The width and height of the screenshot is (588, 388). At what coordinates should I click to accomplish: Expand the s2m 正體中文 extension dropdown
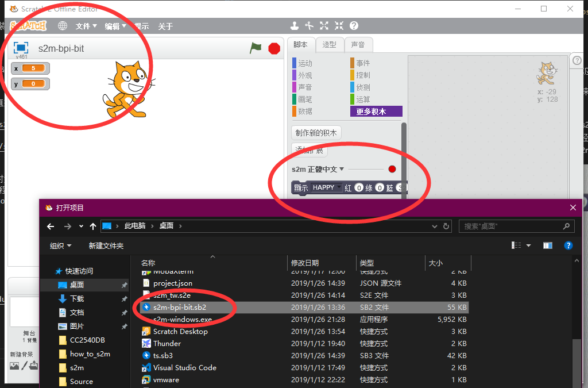[x=342, y=169]
